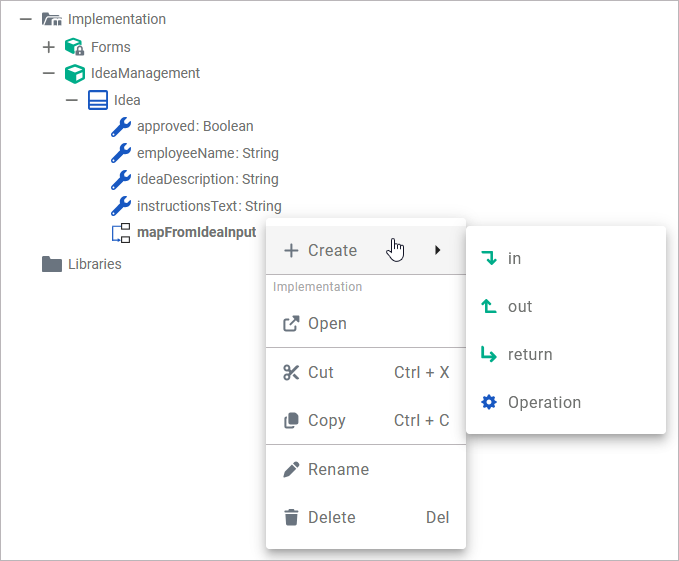The width and height of the screenshot is (679, 561).
Task: Click the locked Forms package icon
Action: [x=75, y=47]
